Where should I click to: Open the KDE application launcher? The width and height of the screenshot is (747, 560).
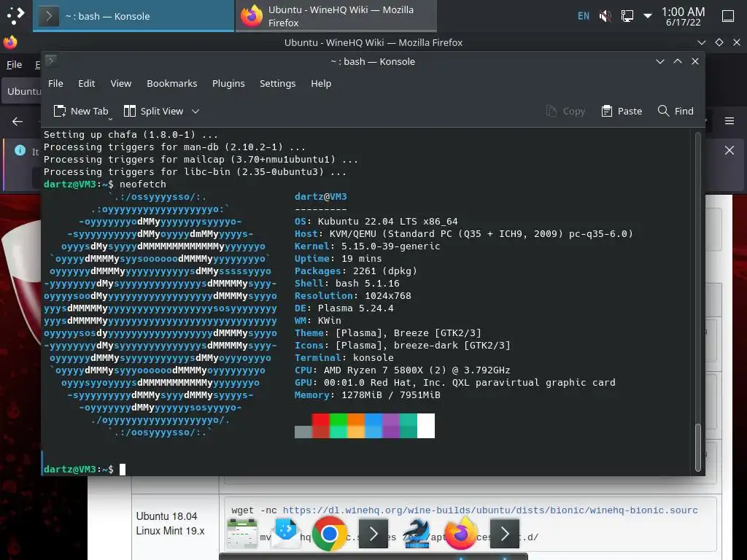16,16
